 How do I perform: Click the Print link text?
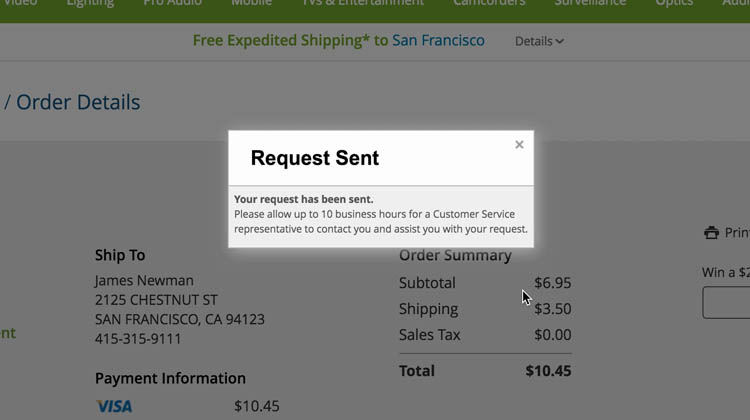737,233
